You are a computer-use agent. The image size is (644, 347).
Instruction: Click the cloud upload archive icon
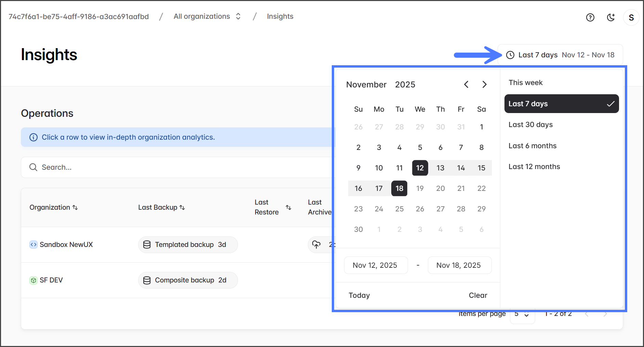[x=316, y=245]
